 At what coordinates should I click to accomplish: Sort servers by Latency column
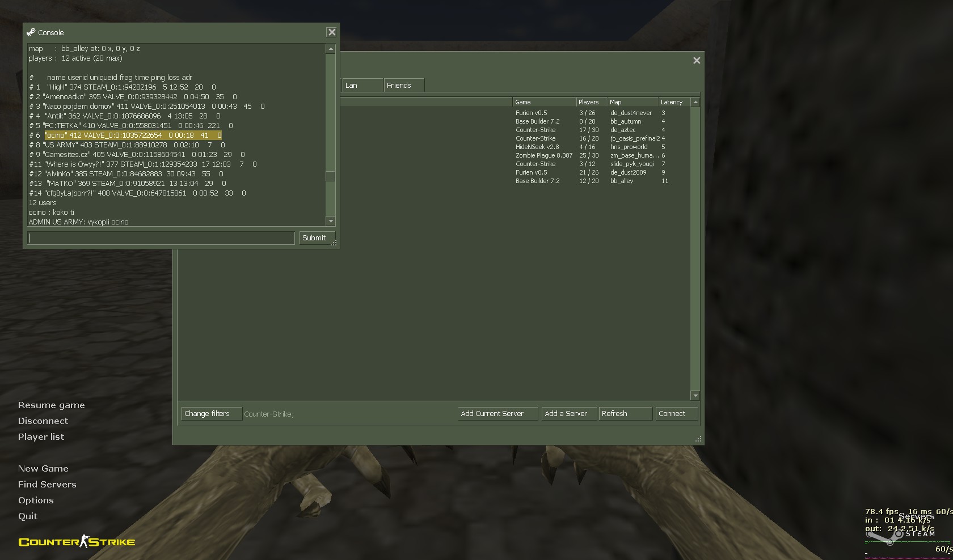(674, 102)
